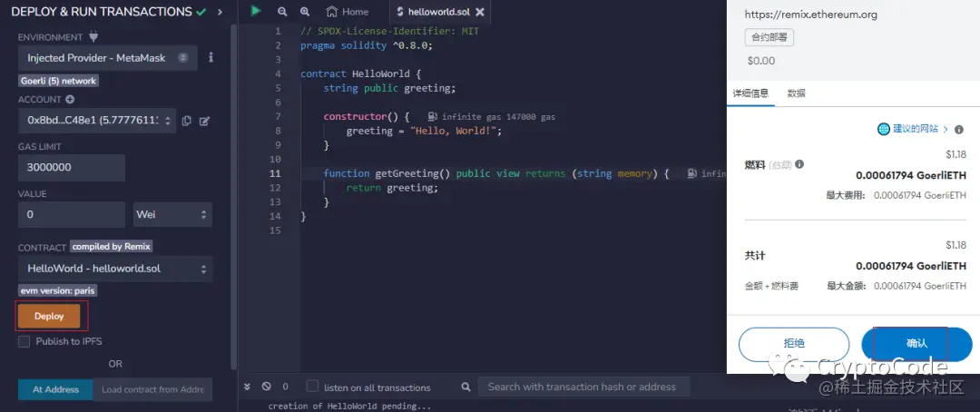
Task: Click the Load contract from Address field
Action: point(153,389)
